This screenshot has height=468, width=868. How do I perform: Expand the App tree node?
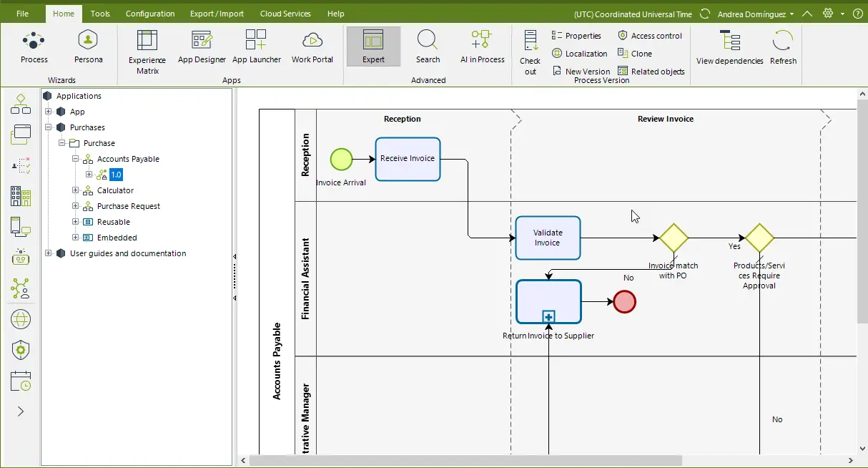(x=48, y=112)
